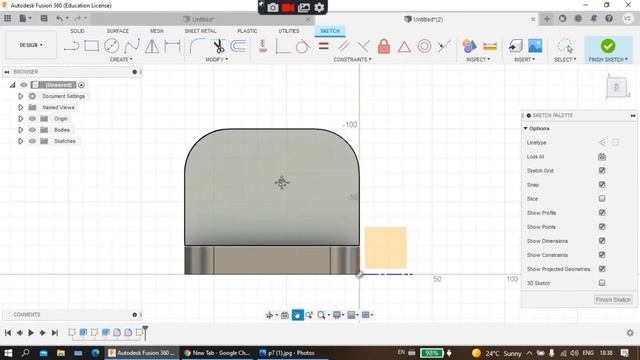Apply Parallel constraint
Image resolution: width=640 pixels, height=360 pixels.
click(343, 46)
